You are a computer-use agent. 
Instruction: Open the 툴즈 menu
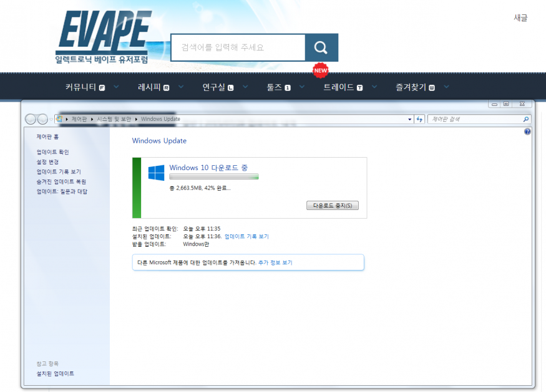pos(274,87)
